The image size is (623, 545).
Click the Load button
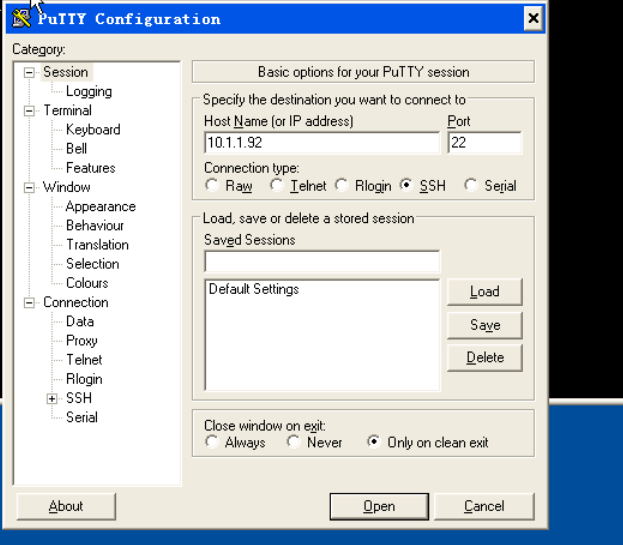point(485,292)
